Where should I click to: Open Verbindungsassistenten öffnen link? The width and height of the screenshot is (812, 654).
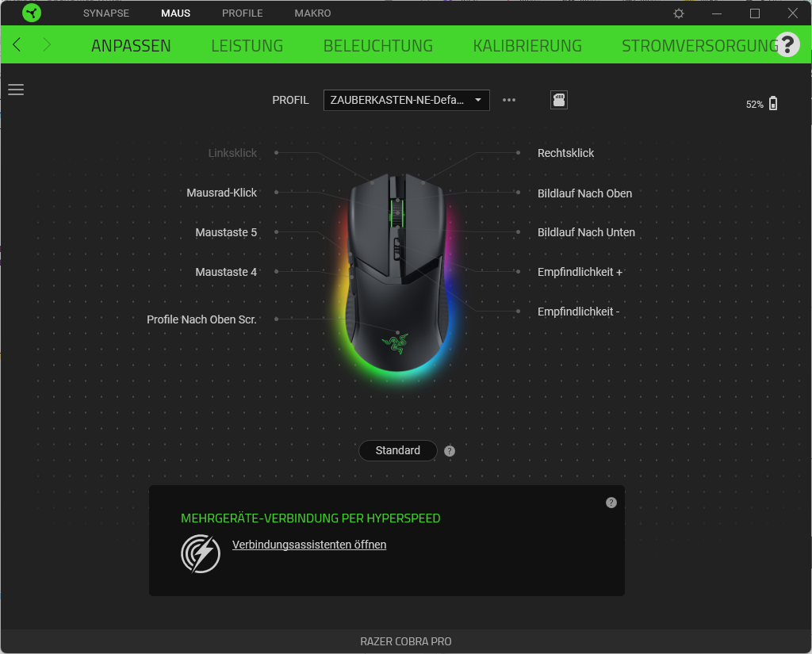click(x=309, y=545)
